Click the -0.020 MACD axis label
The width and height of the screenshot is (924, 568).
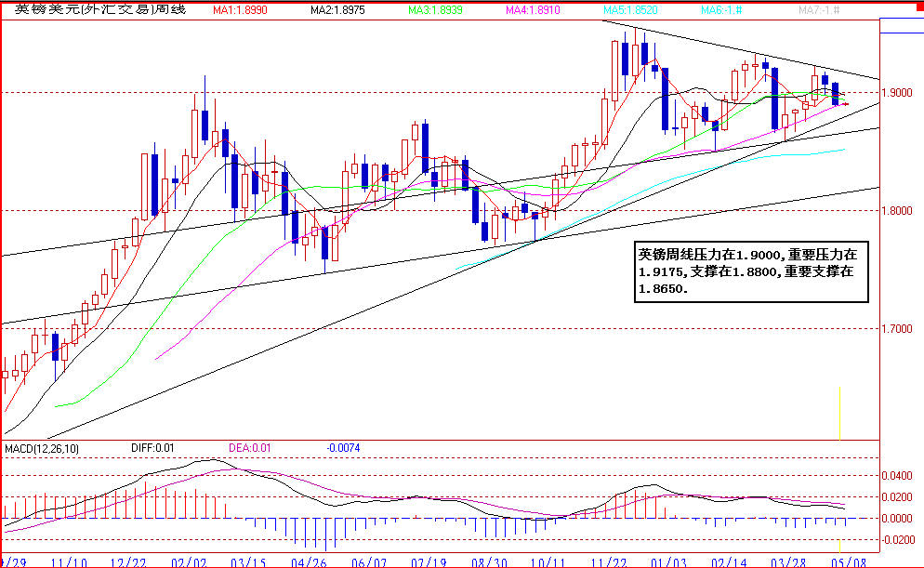tap(897, 540)
